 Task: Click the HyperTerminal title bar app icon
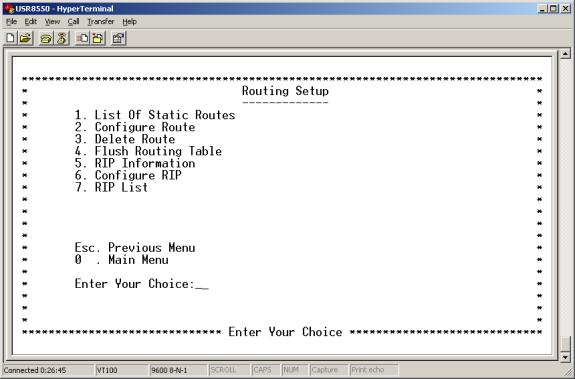click(x=9, y=8)
